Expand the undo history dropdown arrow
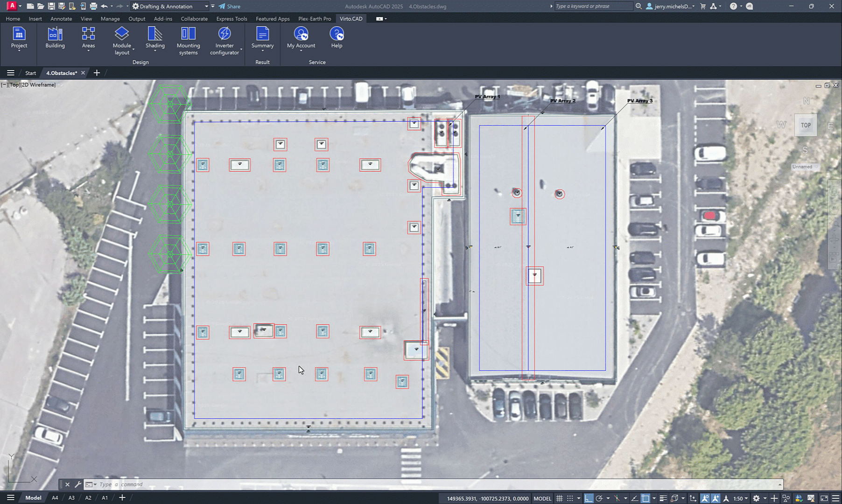This screenshot has width=842, height=504. [112, 6]
